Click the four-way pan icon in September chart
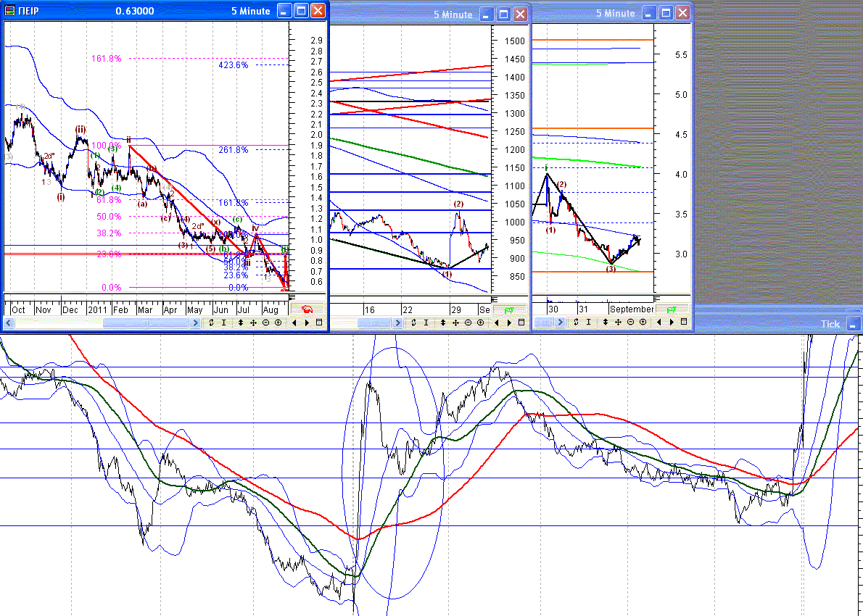This screenshot has height=616, width=863. [618, 322]
